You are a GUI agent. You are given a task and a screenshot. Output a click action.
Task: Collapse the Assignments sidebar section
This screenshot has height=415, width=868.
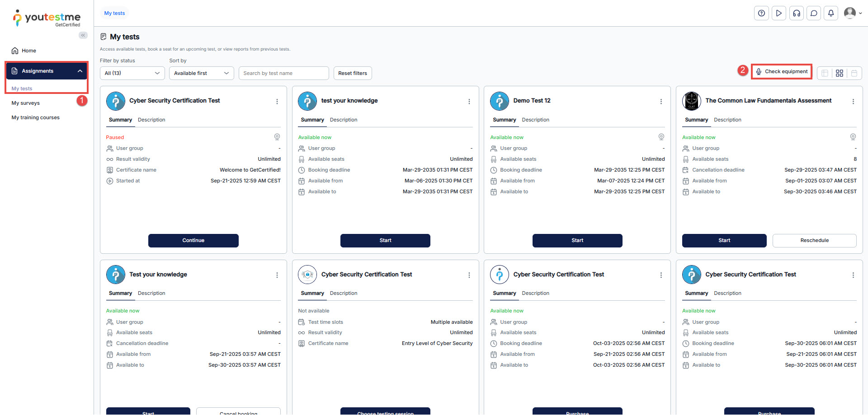(x=80, y=71)
